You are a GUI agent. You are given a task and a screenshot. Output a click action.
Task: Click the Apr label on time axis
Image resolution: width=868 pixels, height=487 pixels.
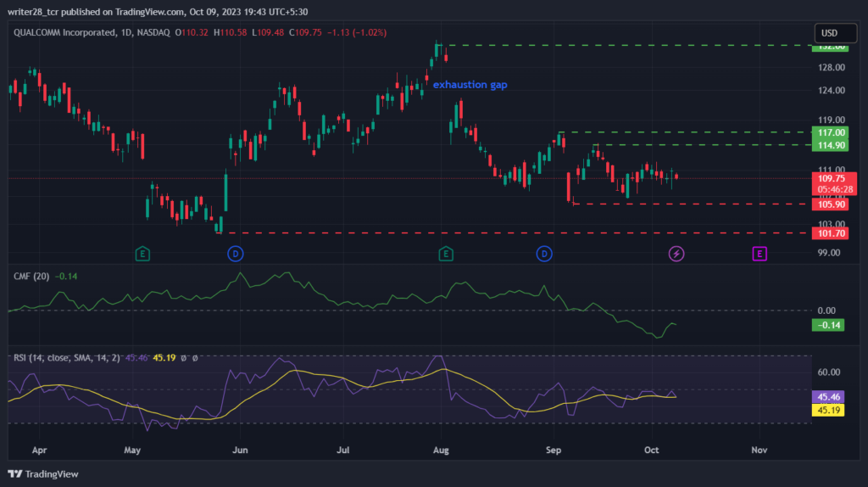pos(39,450)
